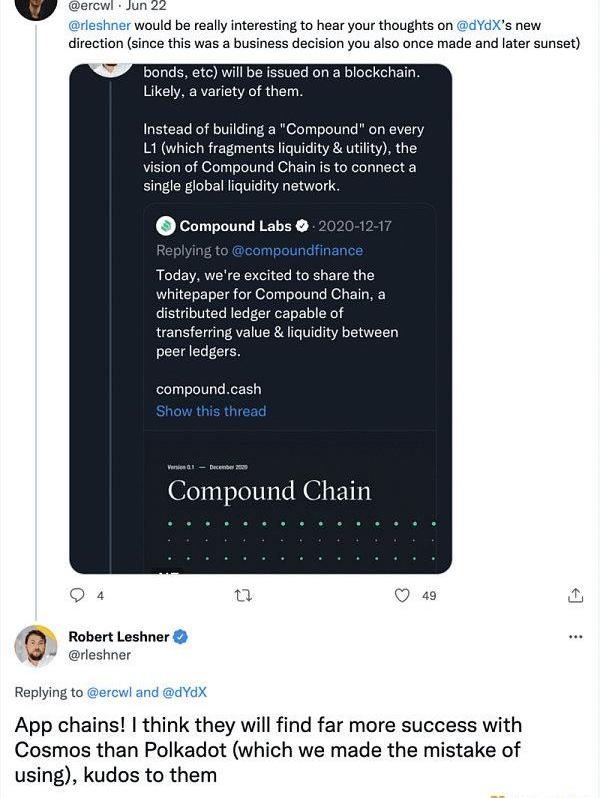Open the Compound Chain whitepaper preview card

pyautogui.click(x=290, y=500)
